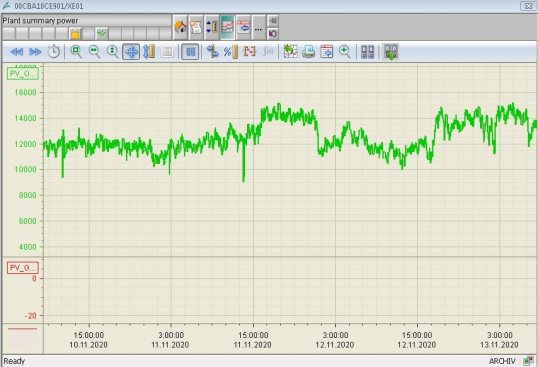Step the trend forward with the fast-forward arrows
This screenshot has height=367, width=538.
click(x=35, y=52)
